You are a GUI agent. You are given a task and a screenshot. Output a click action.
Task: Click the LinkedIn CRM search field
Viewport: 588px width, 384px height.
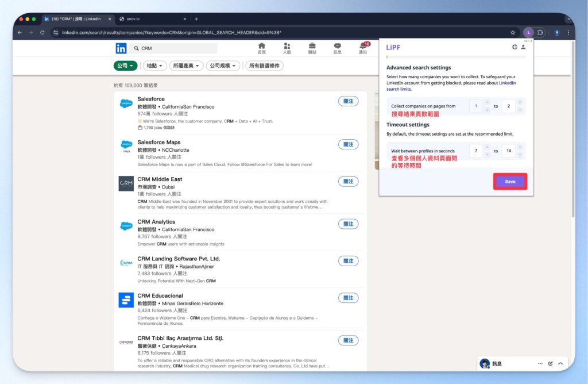pyautogui.click(x=175, y=48)
